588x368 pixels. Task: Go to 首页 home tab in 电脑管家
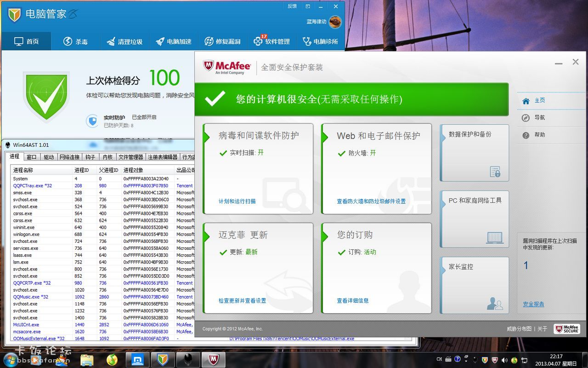(27, 41)
